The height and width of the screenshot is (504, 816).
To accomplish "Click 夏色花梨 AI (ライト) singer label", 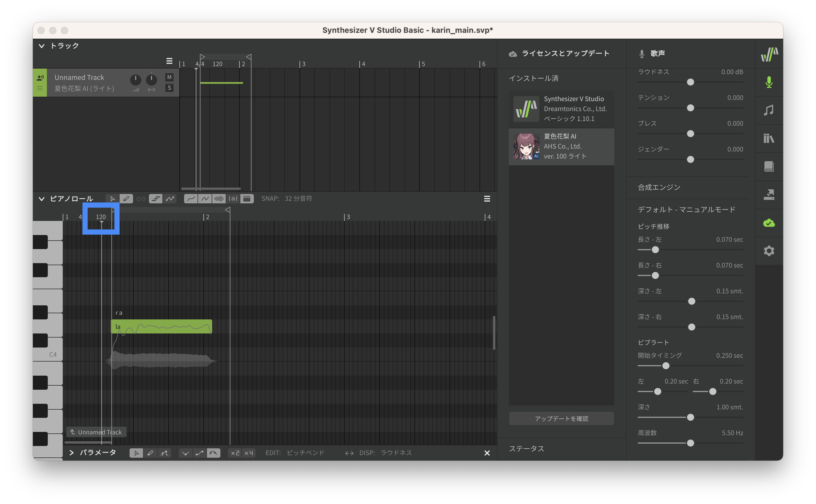I will click(84, 88).
